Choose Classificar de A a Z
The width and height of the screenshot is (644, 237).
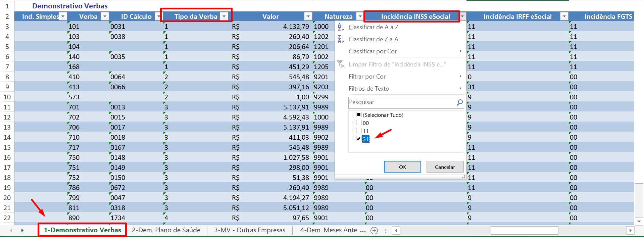[x=401, y=27]
